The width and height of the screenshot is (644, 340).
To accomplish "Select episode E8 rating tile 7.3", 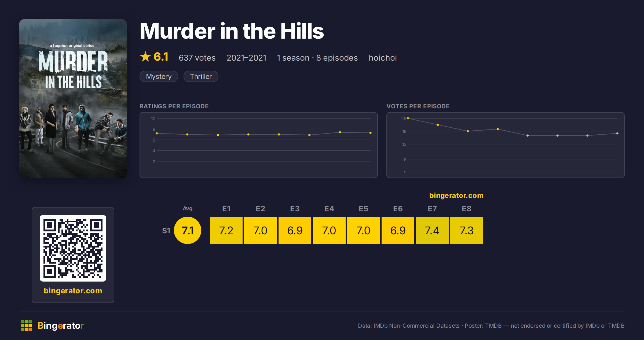I will pos(467,230).
